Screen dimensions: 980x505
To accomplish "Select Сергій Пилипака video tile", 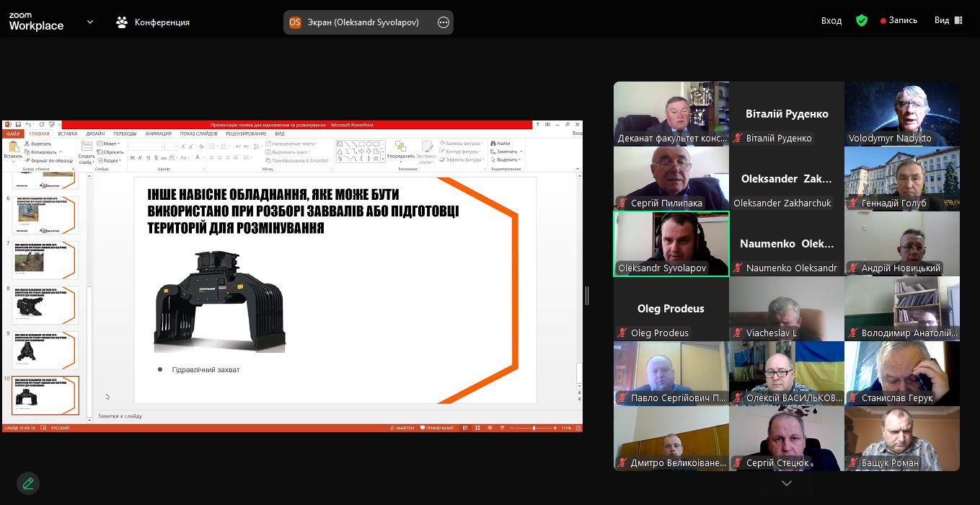I will [671, 179].
